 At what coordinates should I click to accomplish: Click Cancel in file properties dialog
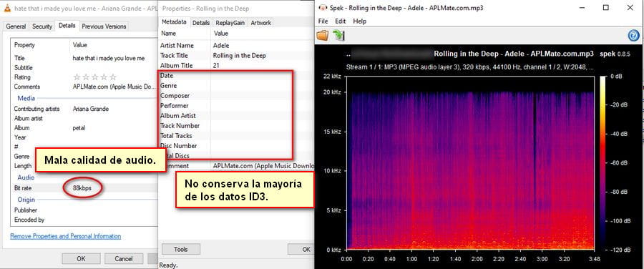(x=124, y=259)
